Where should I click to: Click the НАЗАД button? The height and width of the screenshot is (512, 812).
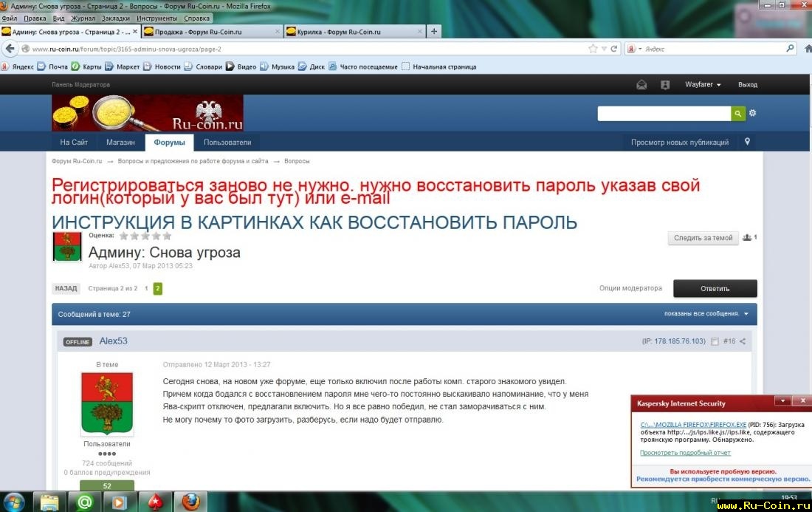coord(66,288)
